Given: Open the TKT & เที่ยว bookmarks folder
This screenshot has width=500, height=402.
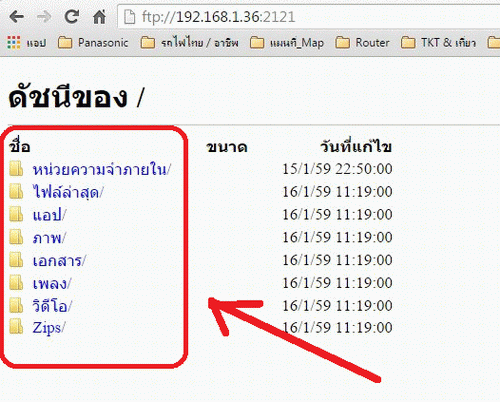Looking at the screenshot, I should (x=438, y=43).
